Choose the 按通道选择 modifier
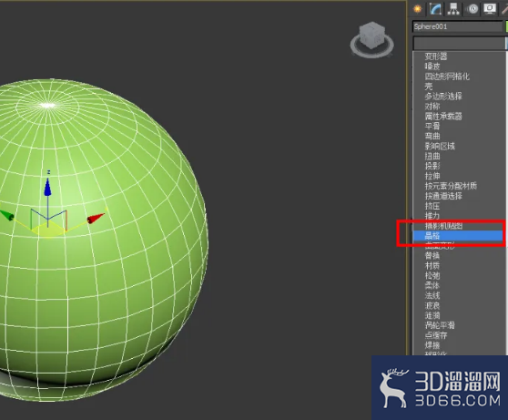Viewport: 508px width, 420px height. point(443,196)
